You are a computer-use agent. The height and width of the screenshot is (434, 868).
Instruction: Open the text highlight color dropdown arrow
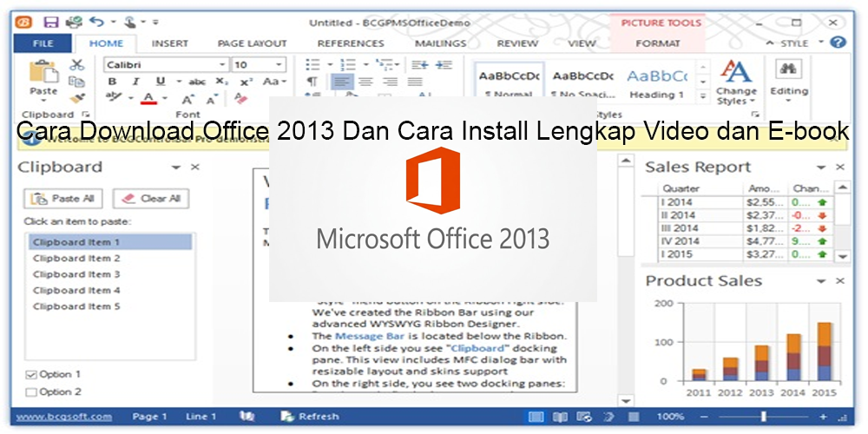[x=131, y=99]
